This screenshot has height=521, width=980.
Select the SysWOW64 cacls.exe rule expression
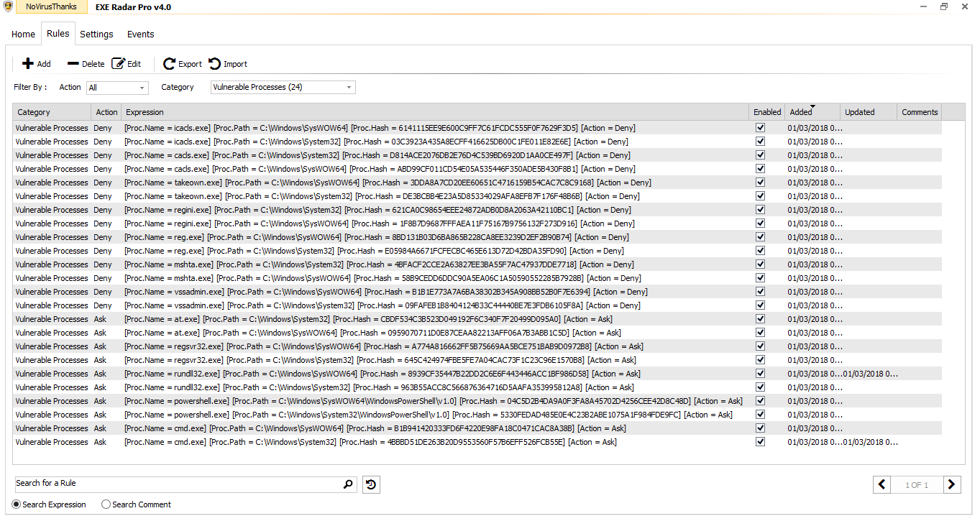[x=380, y=169]
